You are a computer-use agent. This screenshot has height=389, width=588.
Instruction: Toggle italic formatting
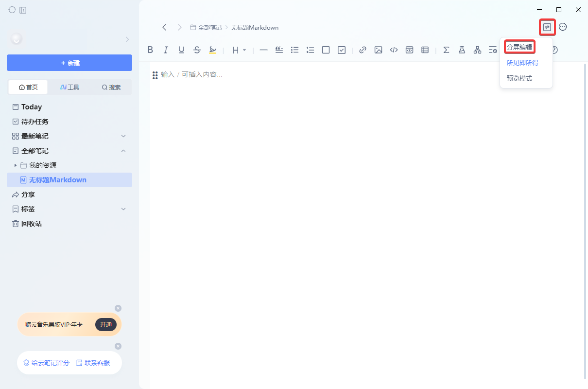166,50
